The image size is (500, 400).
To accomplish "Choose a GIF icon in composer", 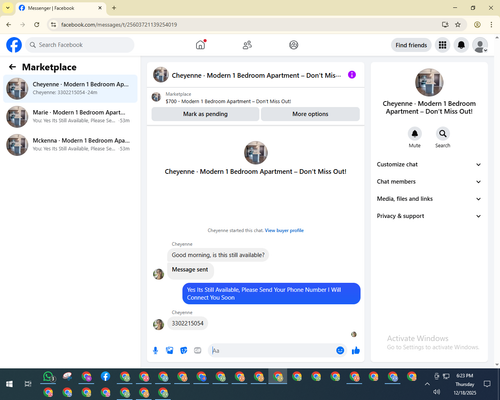I will 198,350.
